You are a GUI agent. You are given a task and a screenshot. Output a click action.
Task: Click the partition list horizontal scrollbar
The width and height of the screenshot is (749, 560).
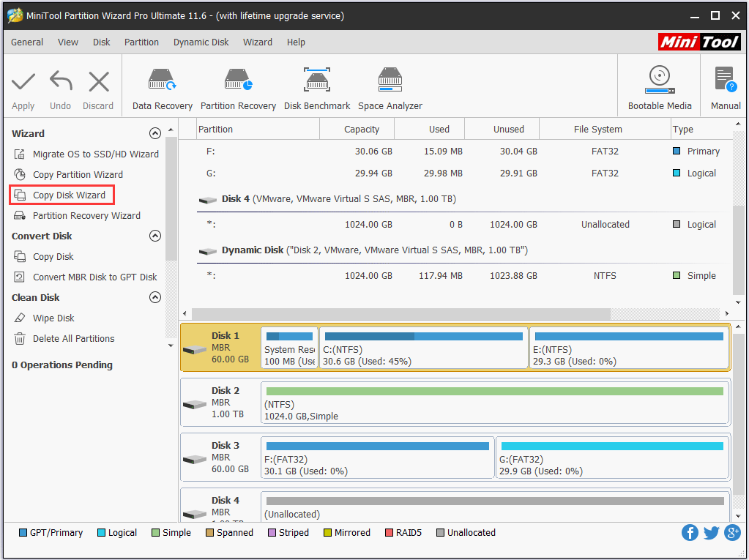pyautogui.click(x=401, y=313)
